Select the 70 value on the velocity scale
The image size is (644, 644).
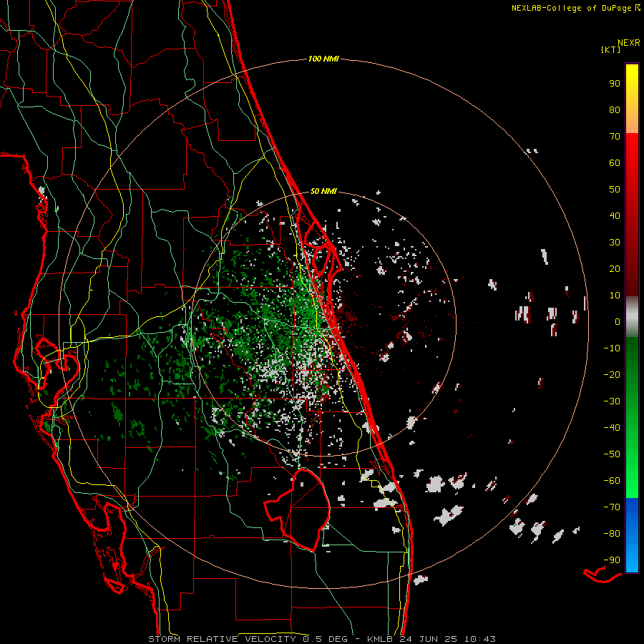pos(615,137)
